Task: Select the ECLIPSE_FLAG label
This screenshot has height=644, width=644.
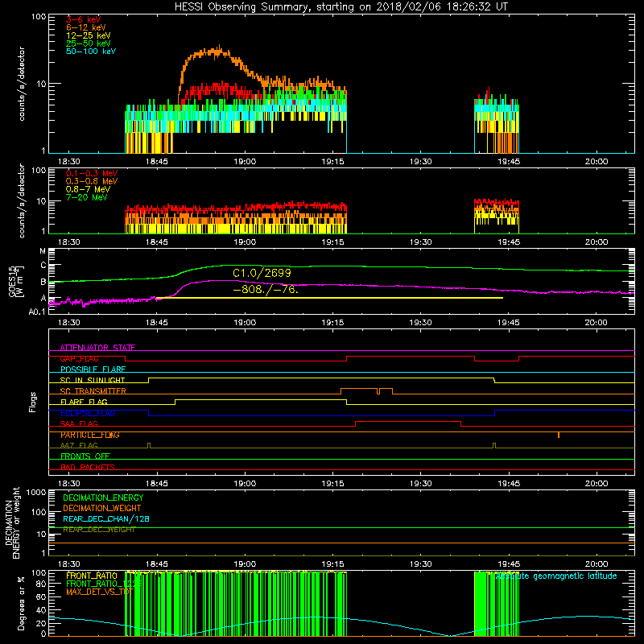Action: coord(88,413)
